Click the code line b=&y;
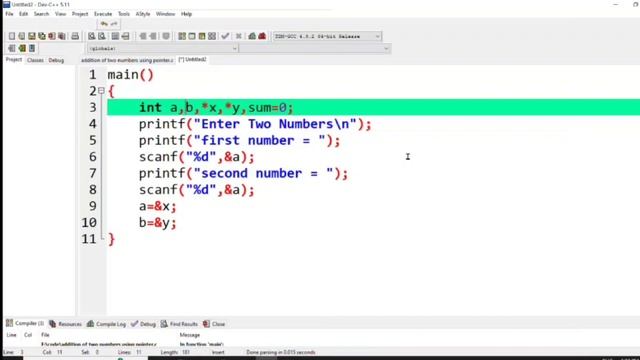The width and height of the screenshot is (640, 360). click(x=158, y=223)
